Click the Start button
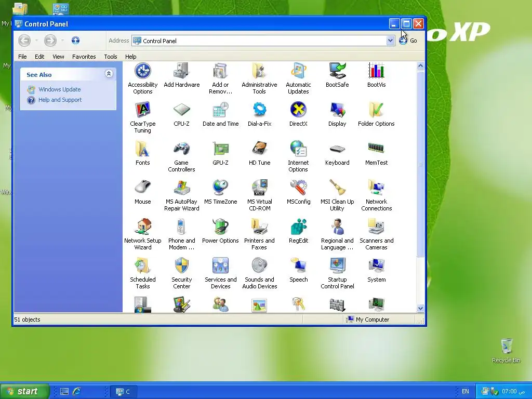The image size is (532, 399). 24,391
